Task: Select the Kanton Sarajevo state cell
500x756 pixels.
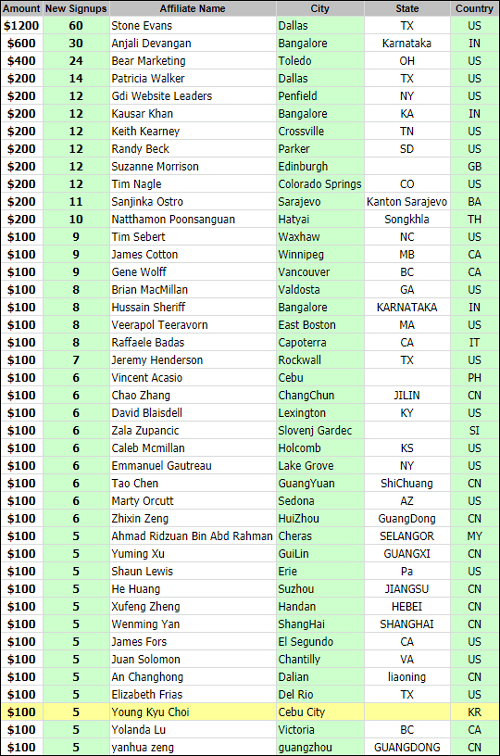Action: pyautogui.click(x=407, y=202)
